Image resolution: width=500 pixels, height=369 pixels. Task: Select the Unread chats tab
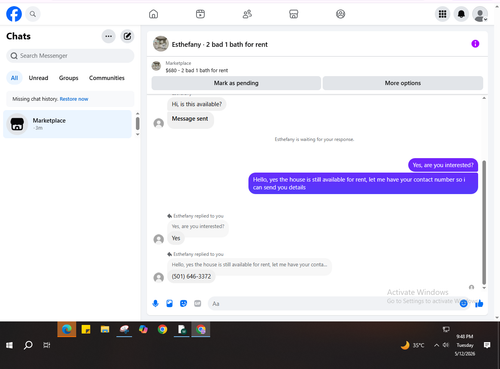point(38,78)
